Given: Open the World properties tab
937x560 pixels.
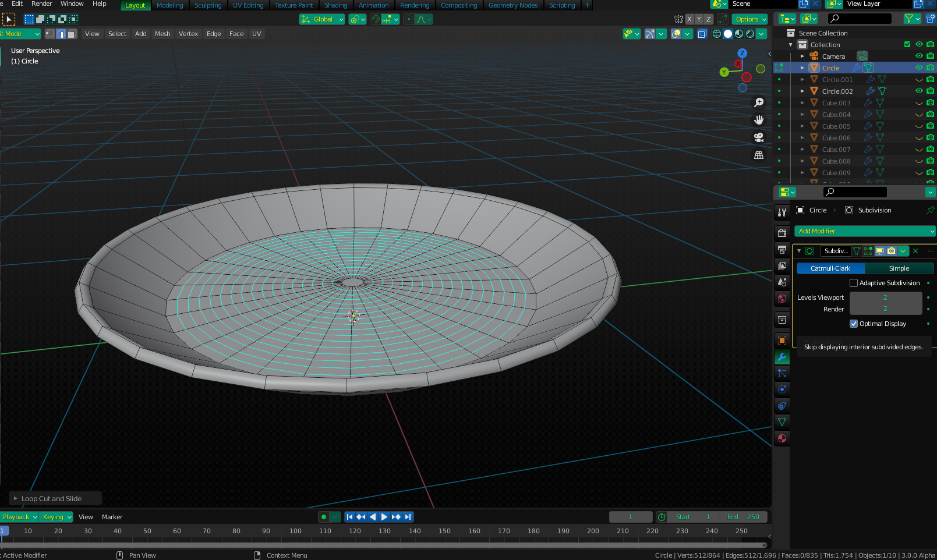Looking at the screenshot, I should coord(782,298).
